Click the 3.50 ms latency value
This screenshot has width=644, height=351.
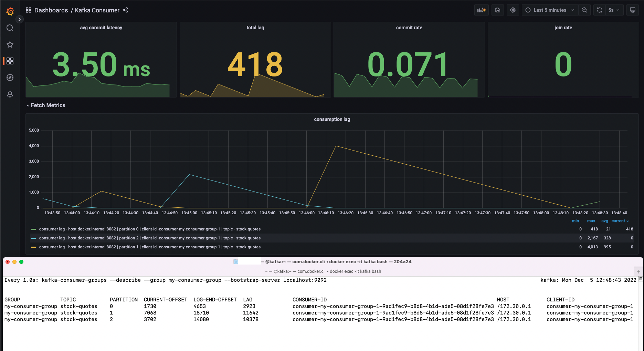coord(101,64)
